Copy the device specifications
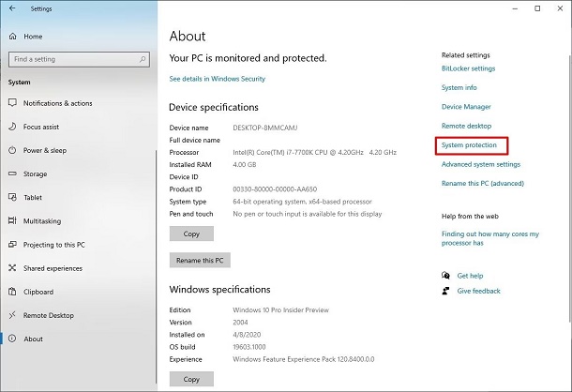Image resolution: width=572 pixels, height=392 pixels. tap(191, 234)
